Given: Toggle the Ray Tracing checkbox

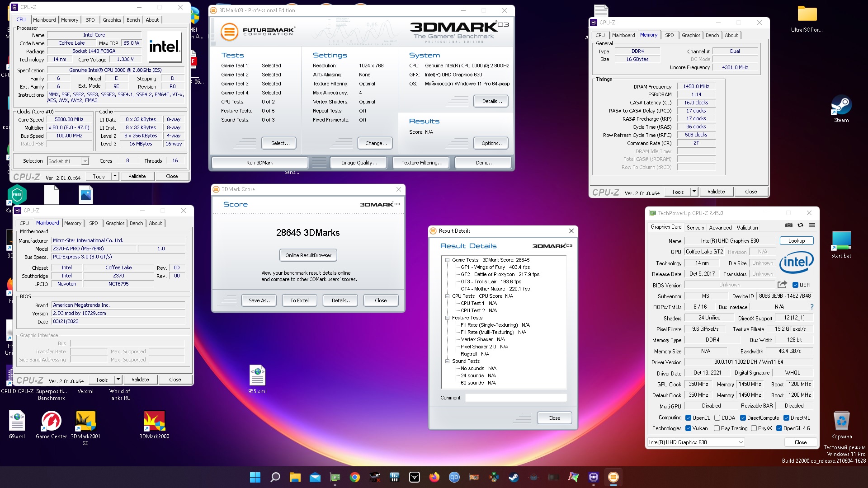Looking at the screenshot, I should 717,428.
